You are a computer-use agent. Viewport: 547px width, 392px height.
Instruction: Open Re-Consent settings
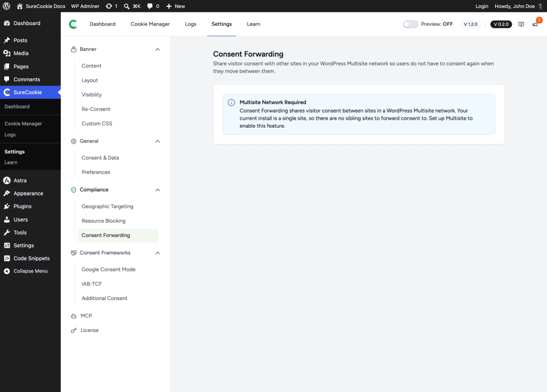pyautogui.click(x=96, y=109)
